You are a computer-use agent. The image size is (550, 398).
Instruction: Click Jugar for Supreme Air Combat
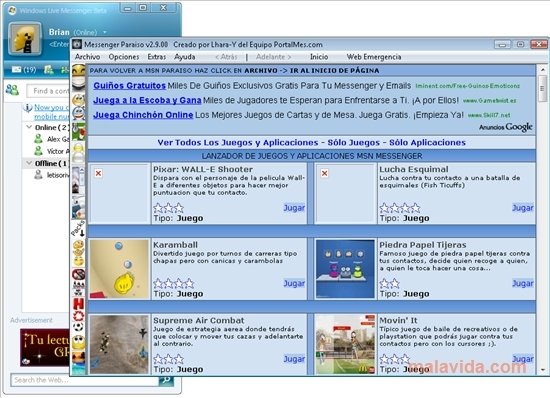(x=294, y=359)
